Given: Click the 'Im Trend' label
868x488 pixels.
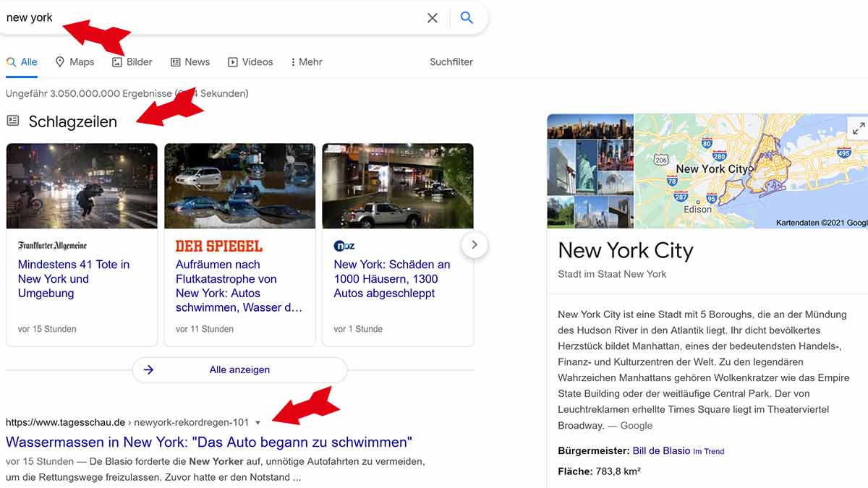Looking at the screenshot, I should [x=709, y=451].
